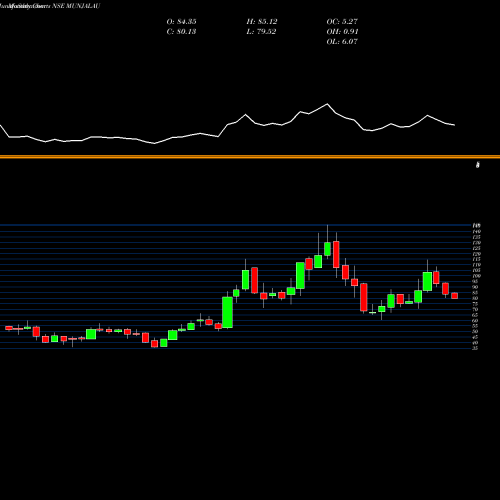This screenshot has width=500, height=500.
Task: Click the 90 price axis label
Action: coord(475,287)
